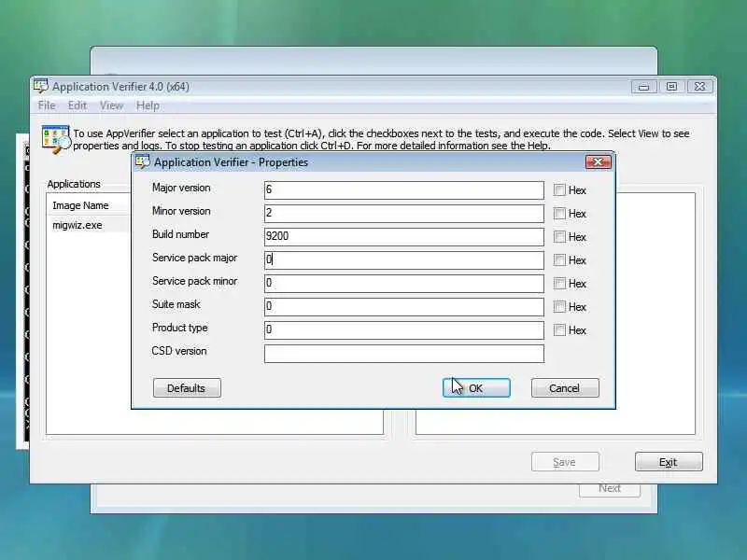The width and height of the screenshot is (747, 560).
Task: Select the Suite mask input box
Action: pyautogui.click(x=404, y=307)
